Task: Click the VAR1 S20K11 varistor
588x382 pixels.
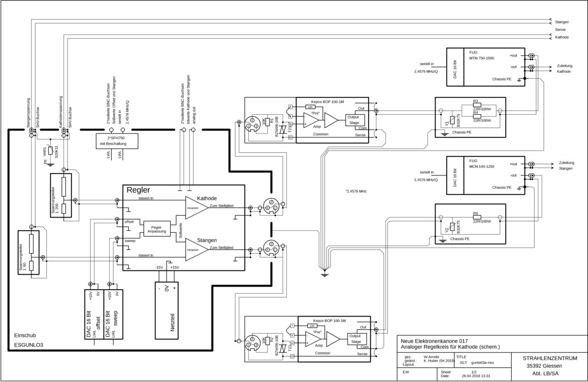Action: coord(50,151)
